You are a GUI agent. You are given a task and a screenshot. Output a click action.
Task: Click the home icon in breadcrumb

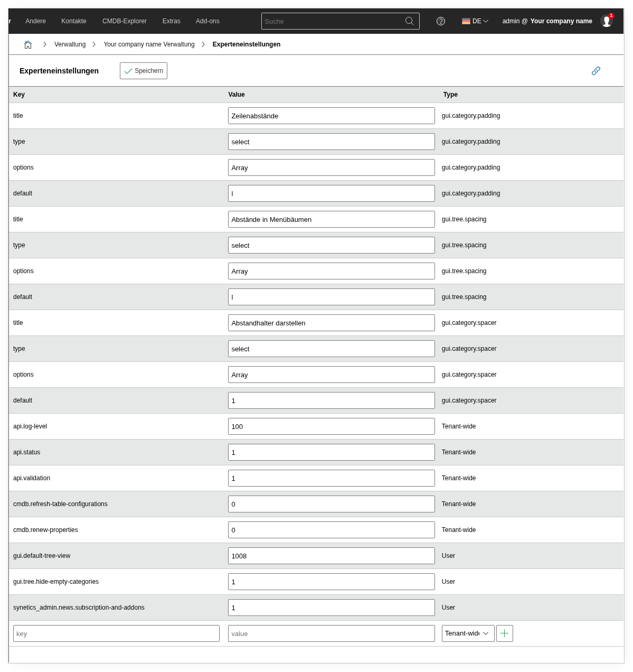pyautogui.click(x=28, y=45)
